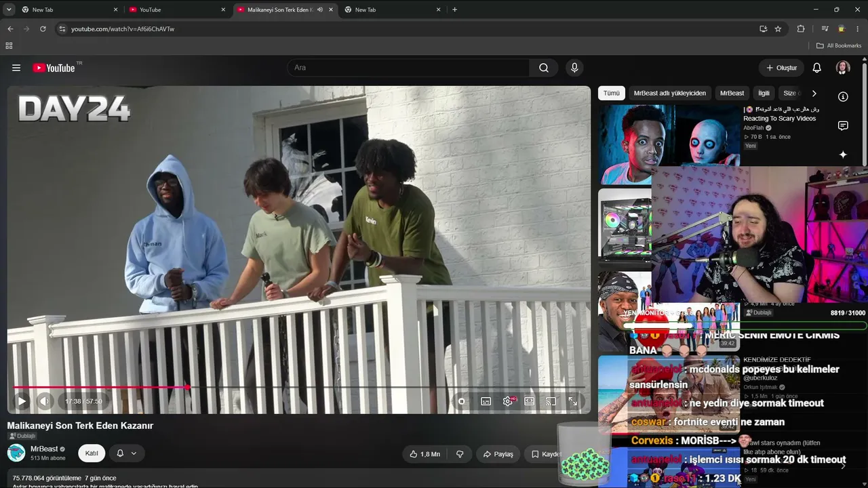Enter full screen mode

pyautogui.click(x=572, y=401)
